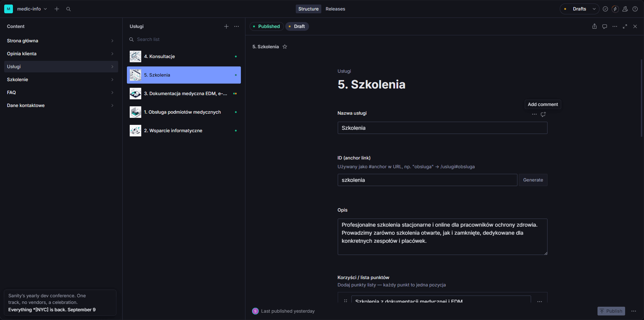644x320 pixels.
Task: Expand the Szkolenie row chevron
Action: 112,80
